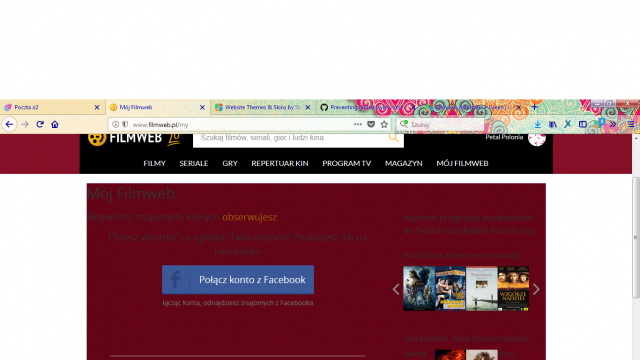Open the third white movie poster
Image resolution: width=640 pixels, height=360 pixels.
tap(482, 288)
